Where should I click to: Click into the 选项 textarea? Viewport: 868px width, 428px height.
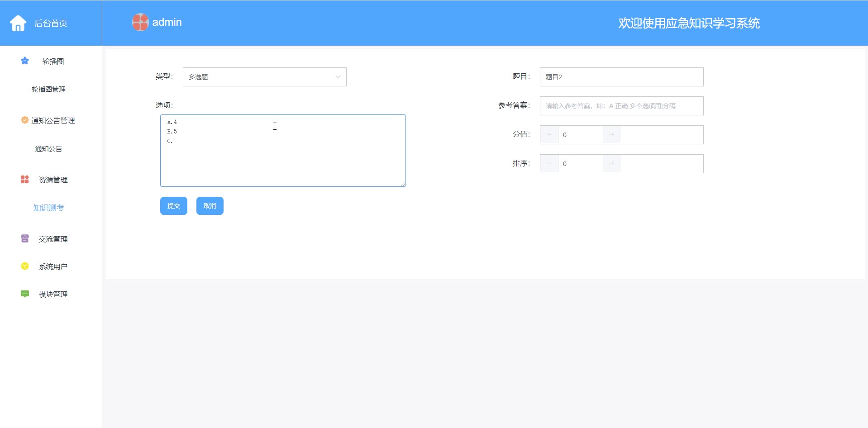[283, 151]
